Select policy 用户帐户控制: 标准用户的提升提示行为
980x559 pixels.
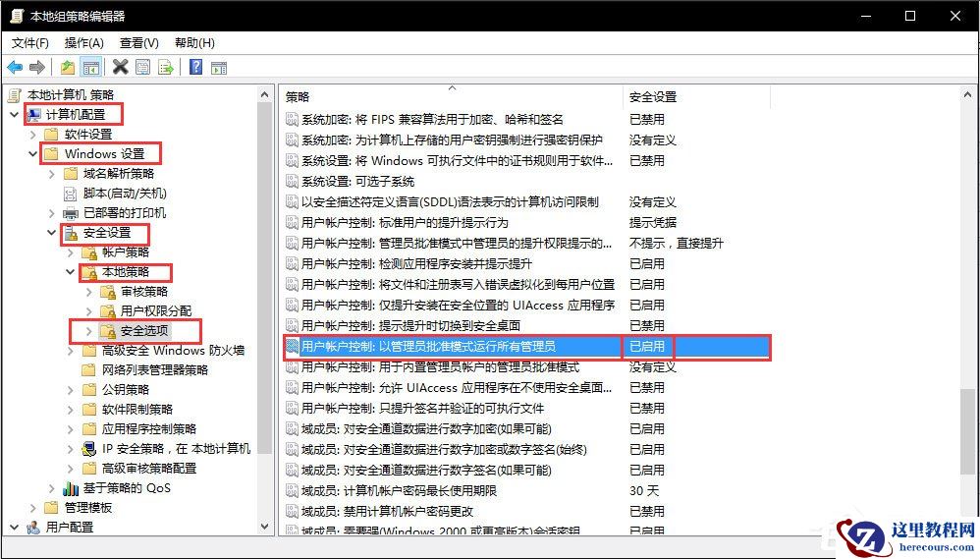coord(405,223)
